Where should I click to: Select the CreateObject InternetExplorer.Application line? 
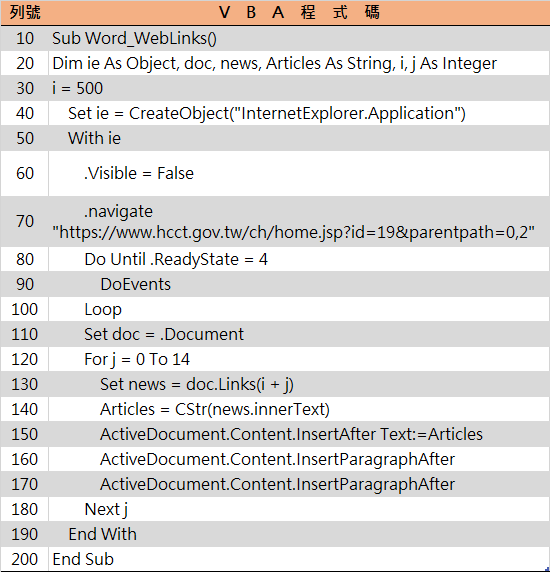267,113
